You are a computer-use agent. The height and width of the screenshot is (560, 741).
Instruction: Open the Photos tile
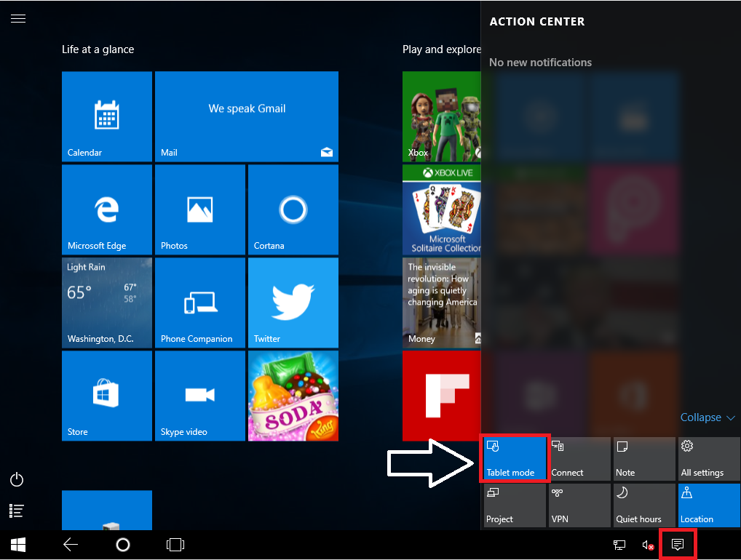pyautogui.click(x=200, y=209)
